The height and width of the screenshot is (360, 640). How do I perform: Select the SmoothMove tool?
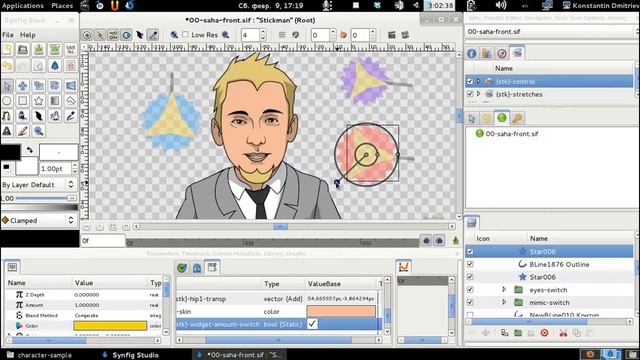[23, 86]
